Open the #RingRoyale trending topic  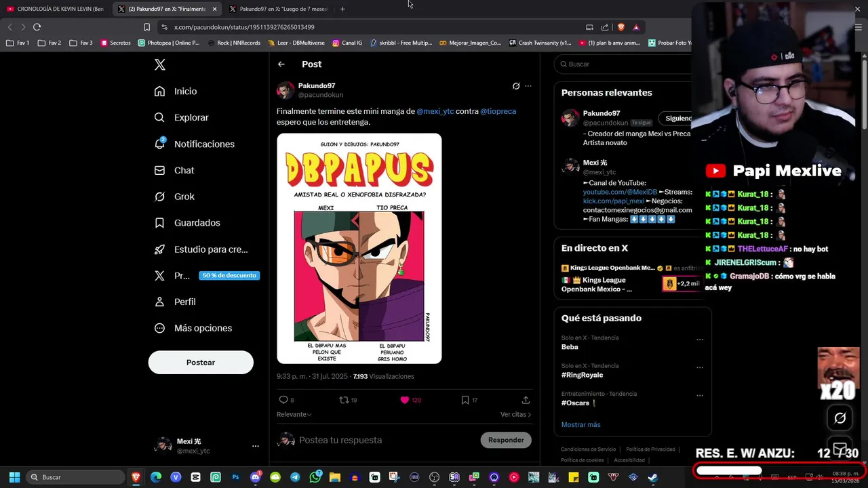[582, 375]
